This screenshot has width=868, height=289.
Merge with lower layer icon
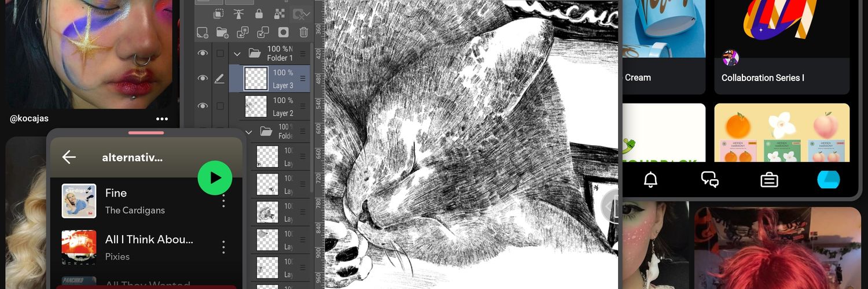pos(263,32)
